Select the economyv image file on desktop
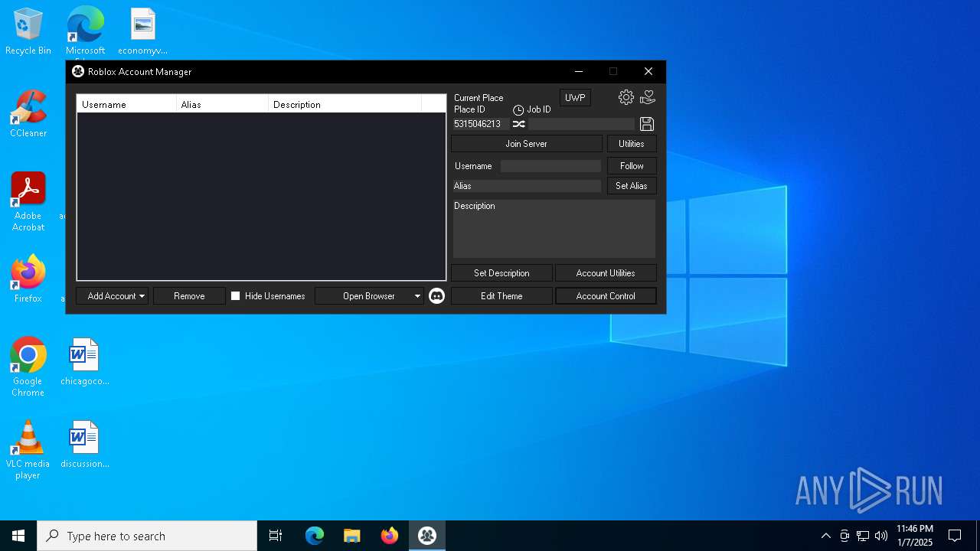The width and height of the screenshot is (980, 551). 142,31
